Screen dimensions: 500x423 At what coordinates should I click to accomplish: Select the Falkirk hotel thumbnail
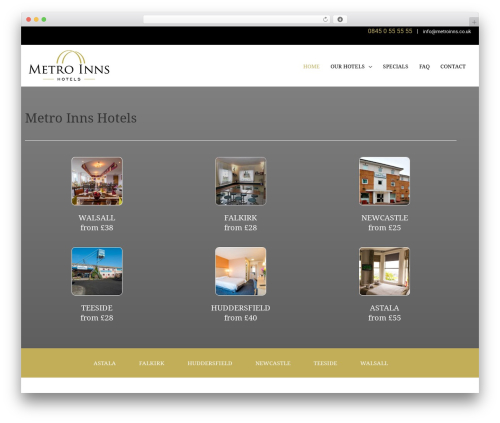(x=241, y=181)
